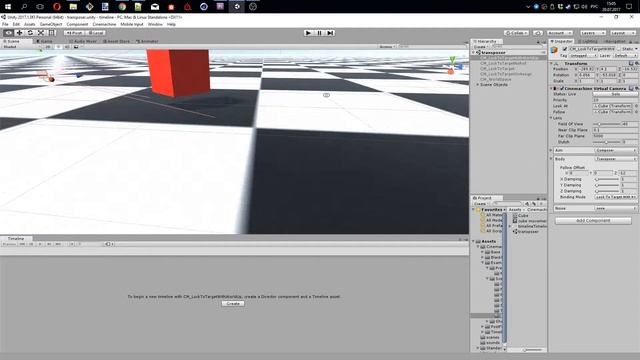This screenshot has height=360, width=640.
Task: Adjust the Z Damping slider
Action: pyautogui.click(x=607, y=191)
